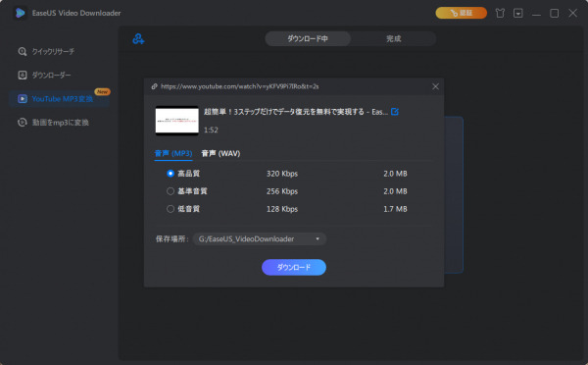The image size is (588, 365).
Task: Close the EaseUS Video Downloader window
Action: [x=572, y=13]
